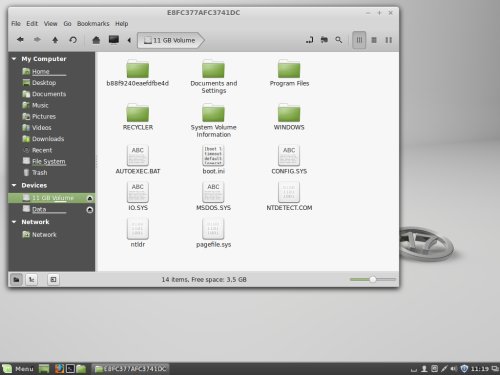Image resolution: width=500 pixels, height=375 pixels.
Task: Reload the current folder view
Action: (73, 40)
